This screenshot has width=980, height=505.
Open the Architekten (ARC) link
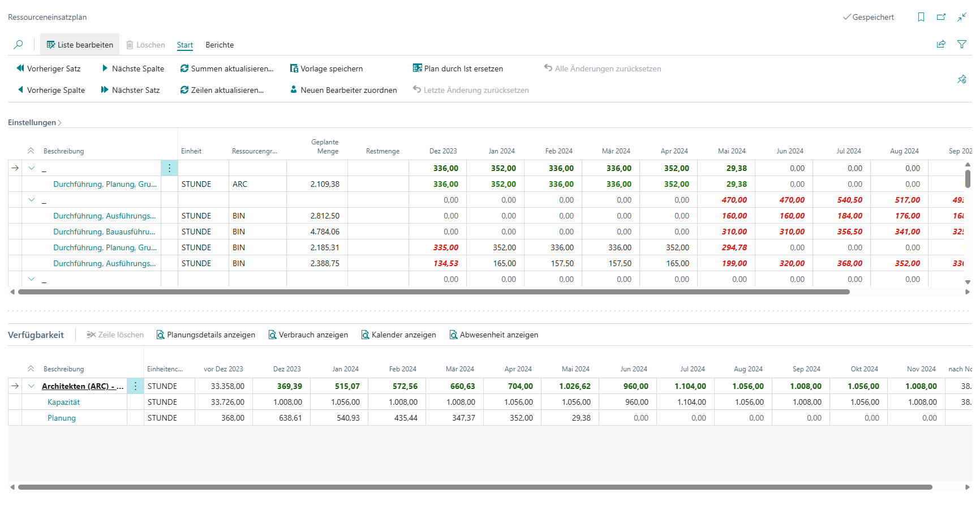point(83,386)
